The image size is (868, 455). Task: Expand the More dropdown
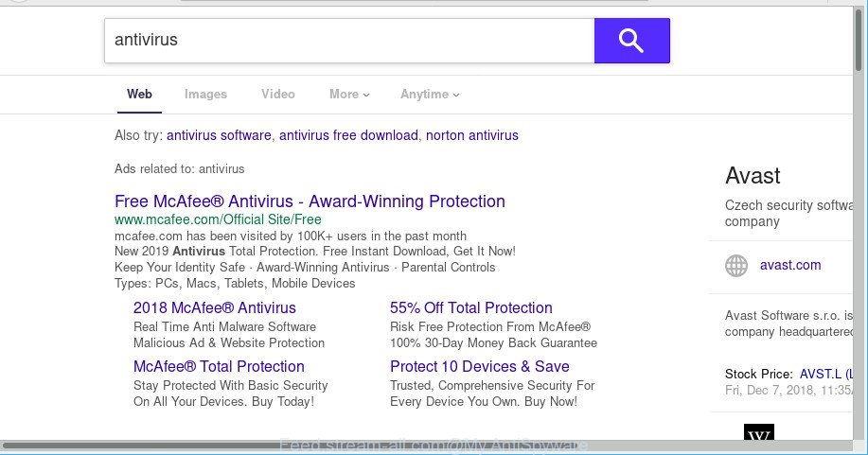tap(349, 94)
